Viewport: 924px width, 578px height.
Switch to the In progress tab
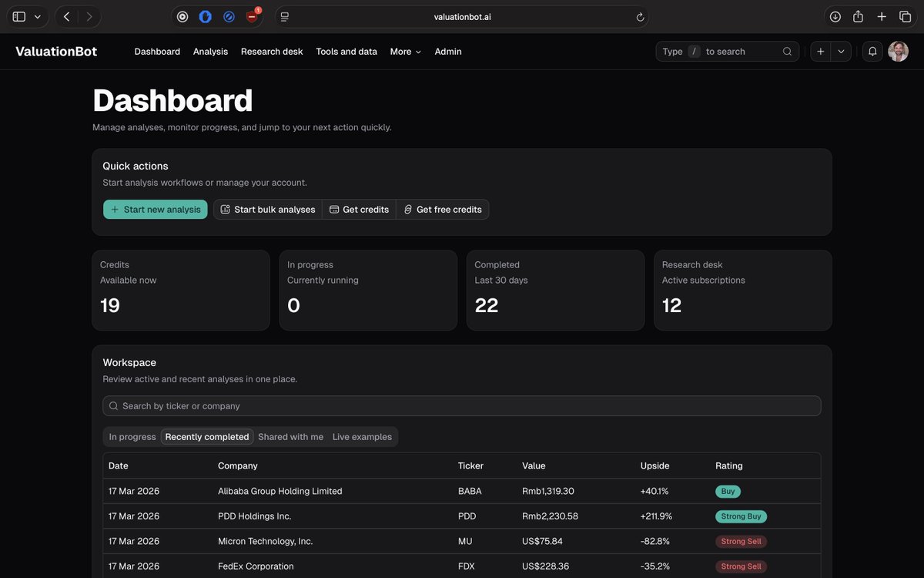[132, 437]
